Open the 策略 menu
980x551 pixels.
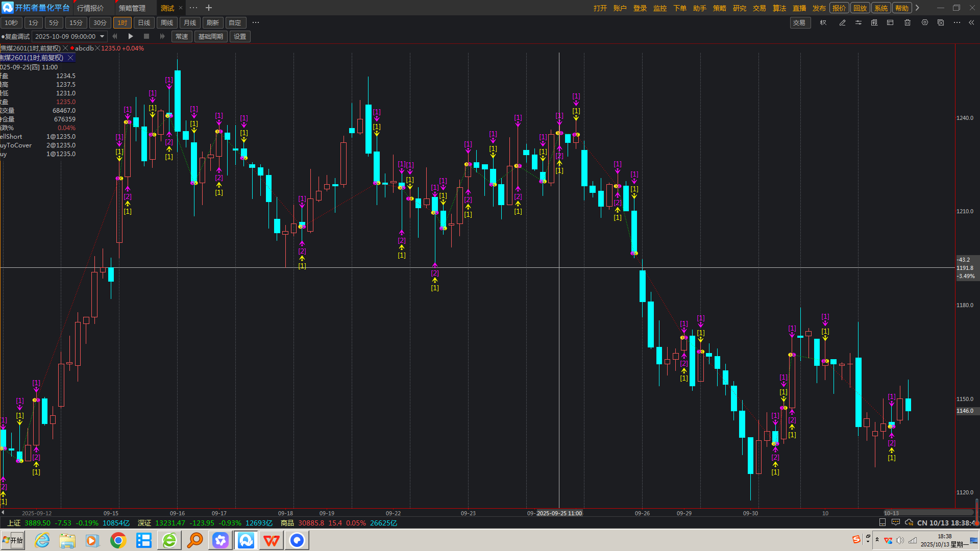coord(719,8)
